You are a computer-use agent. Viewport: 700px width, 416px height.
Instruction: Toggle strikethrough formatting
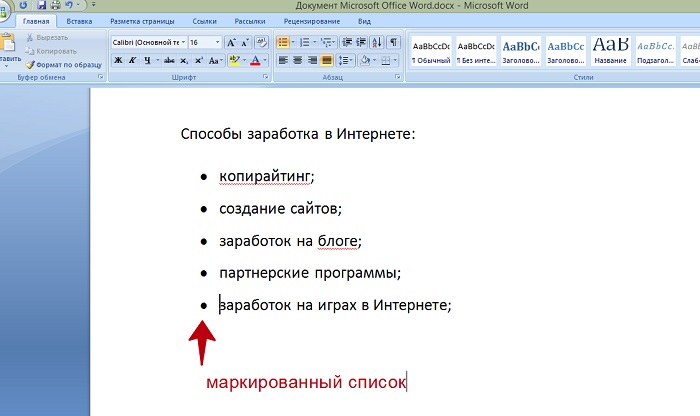point(169,60)
